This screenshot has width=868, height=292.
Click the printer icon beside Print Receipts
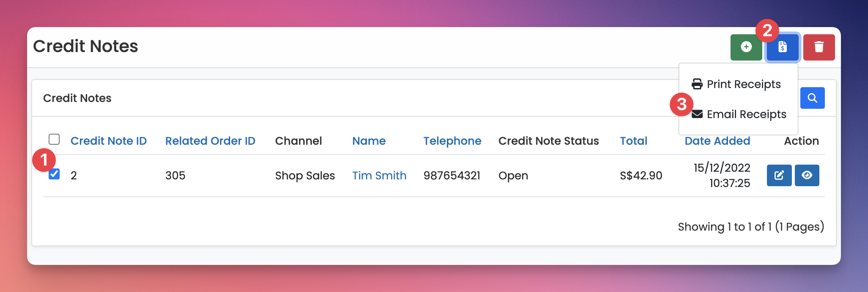(697, 84)
